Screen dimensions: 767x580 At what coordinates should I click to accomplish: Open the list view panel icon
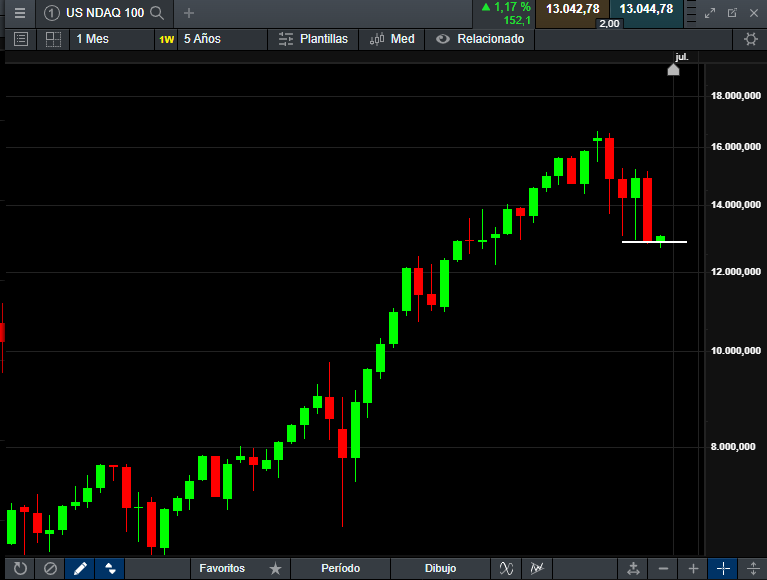coord(21,39)
